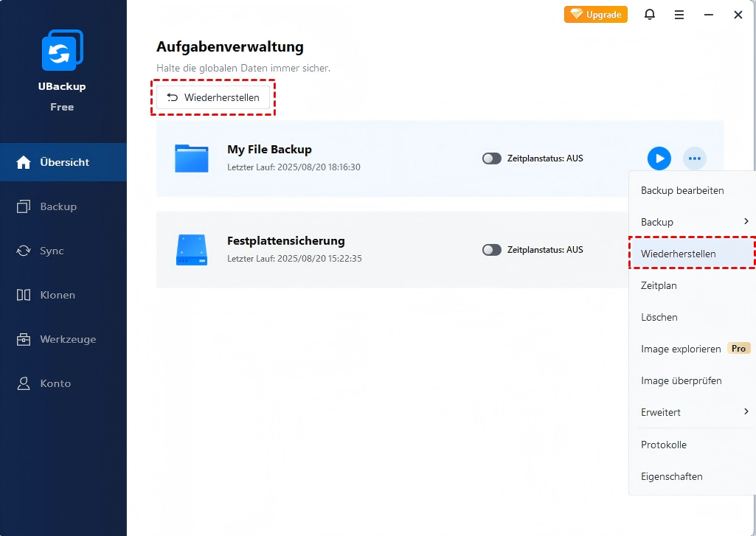The height and width of the screenshot is (536, 756).
Task: Open the hamburger menu icon
Action: (x=679, y=15)
